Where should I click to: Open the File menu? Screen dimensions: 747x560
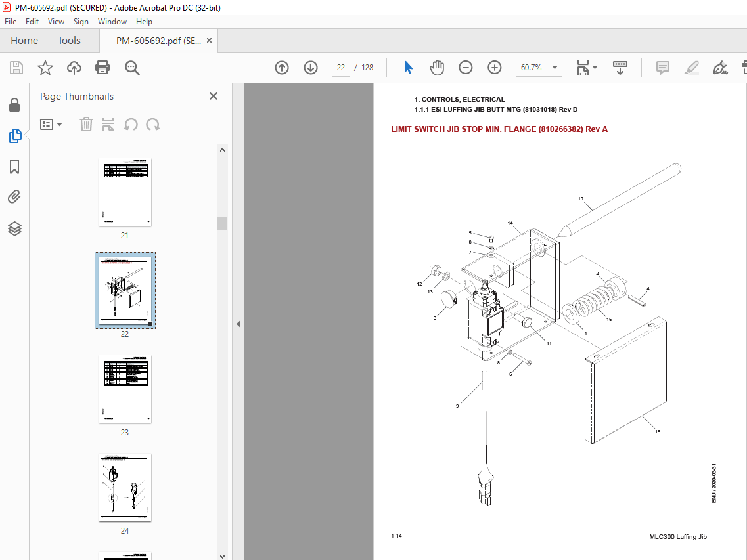[x=11, y=22]
